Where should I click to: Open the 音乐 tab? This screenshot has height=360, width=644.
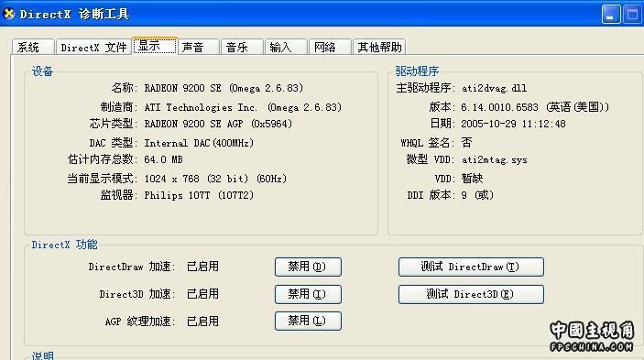243,48
